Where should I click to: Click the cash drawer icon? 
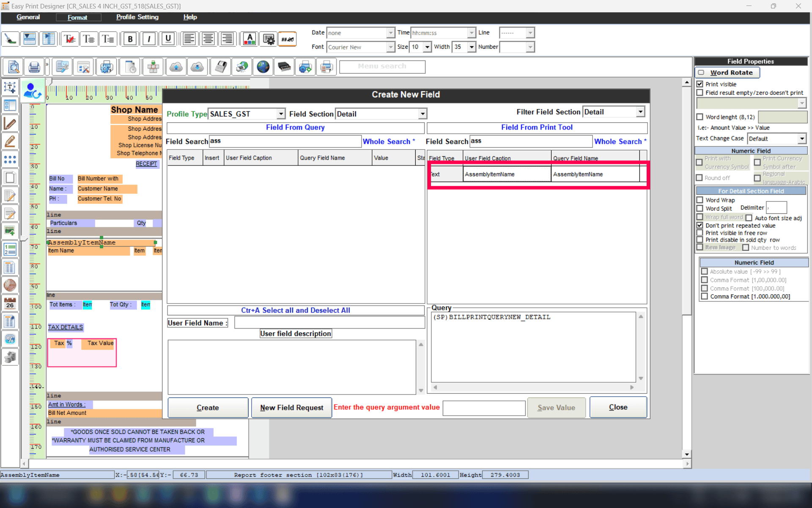(x=284, y=67)
